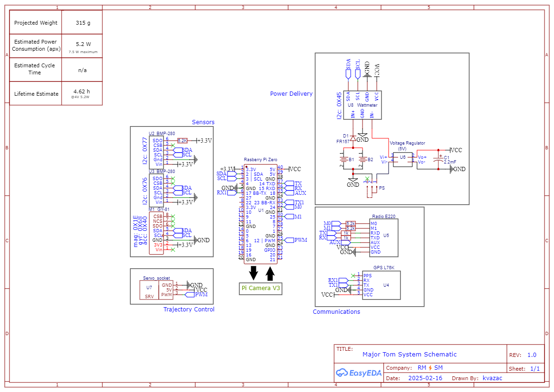This screenshot has height=392, width=554.
Task: Select the AUX net port beside Raspberry Pi
Action: pyautogui.click(x=296, y=193)
